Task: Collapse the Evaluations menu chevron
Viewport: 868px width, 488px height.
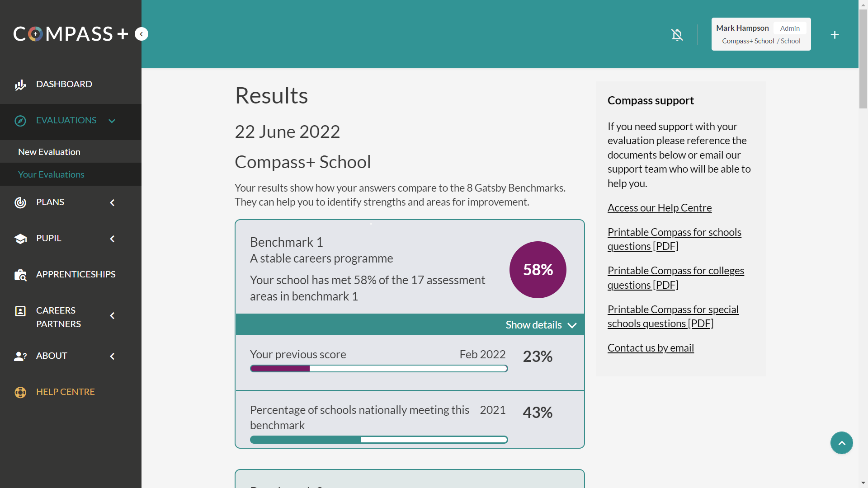Action: coord(112,121)
